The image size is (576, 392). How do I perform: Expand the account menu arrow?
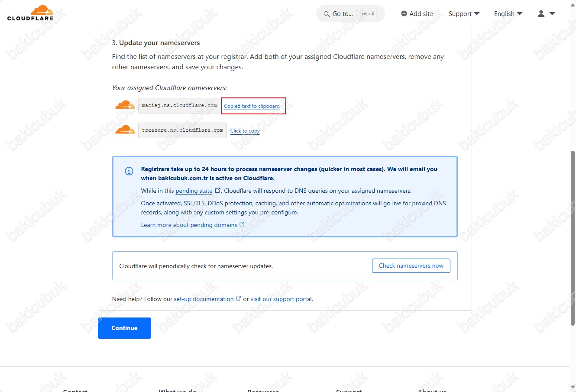click(552, 13)
